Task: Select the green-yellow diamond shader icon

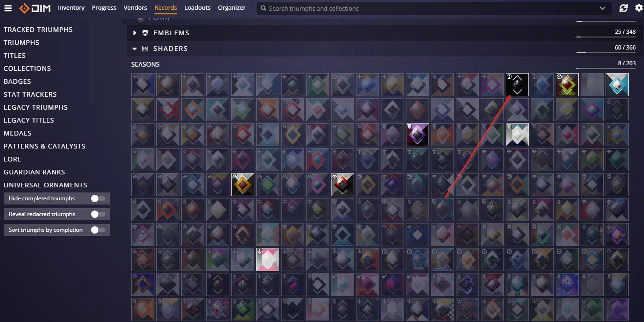Action: (x=567, y=85)
